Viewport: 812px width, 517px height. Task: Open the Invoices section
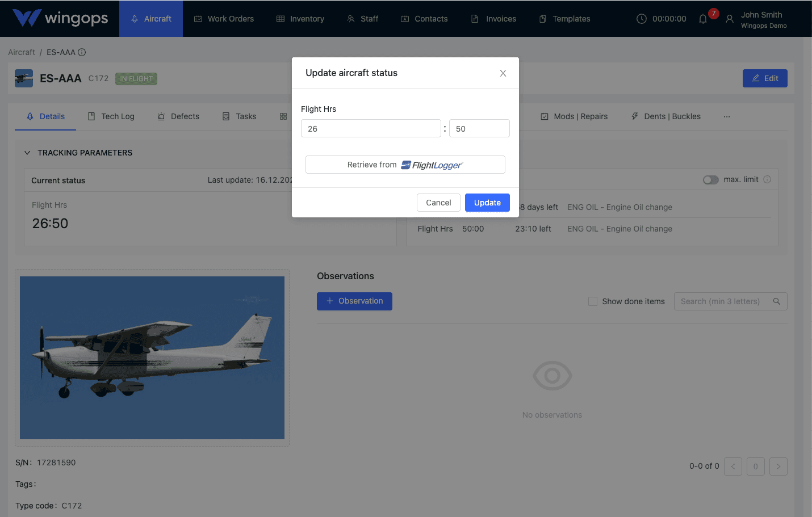[x=493, y=18]
